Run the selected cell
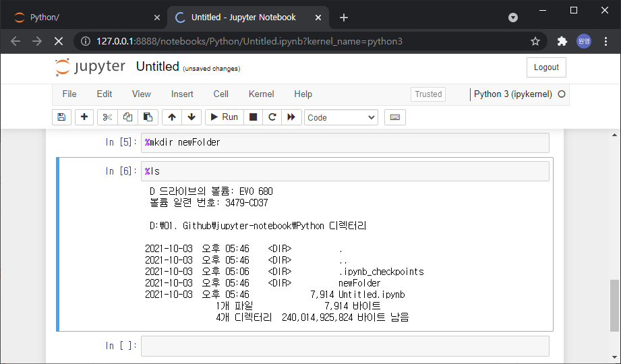The height and width of the screenshot is (364, 621). (224, 117)
